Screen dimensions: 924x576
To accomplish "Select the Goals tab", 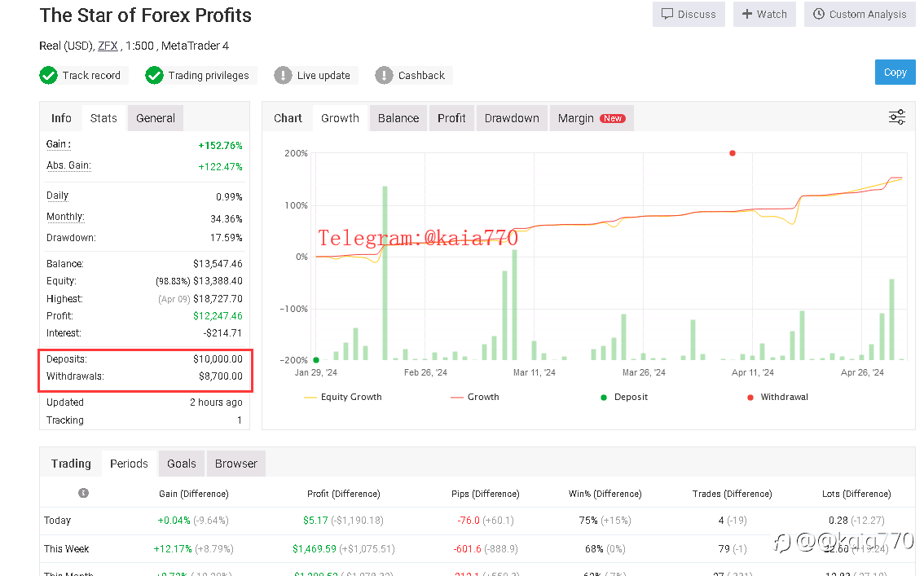I will pos(182,464).
